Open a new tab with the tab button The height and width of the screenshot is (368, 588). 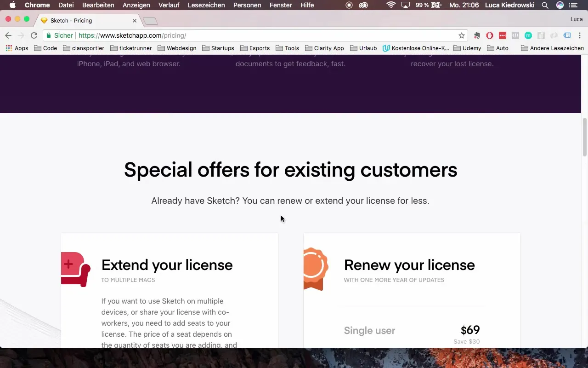[150, 21]
